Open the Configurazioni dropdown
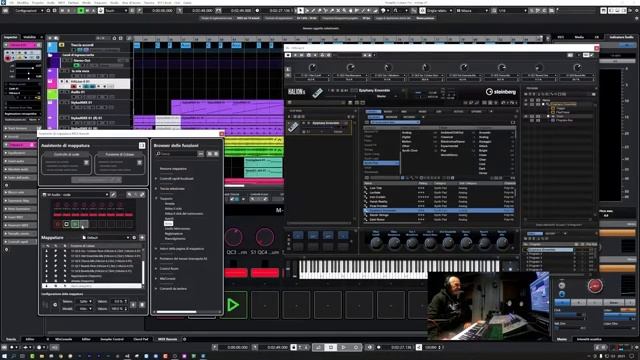 tap(29, 10)
